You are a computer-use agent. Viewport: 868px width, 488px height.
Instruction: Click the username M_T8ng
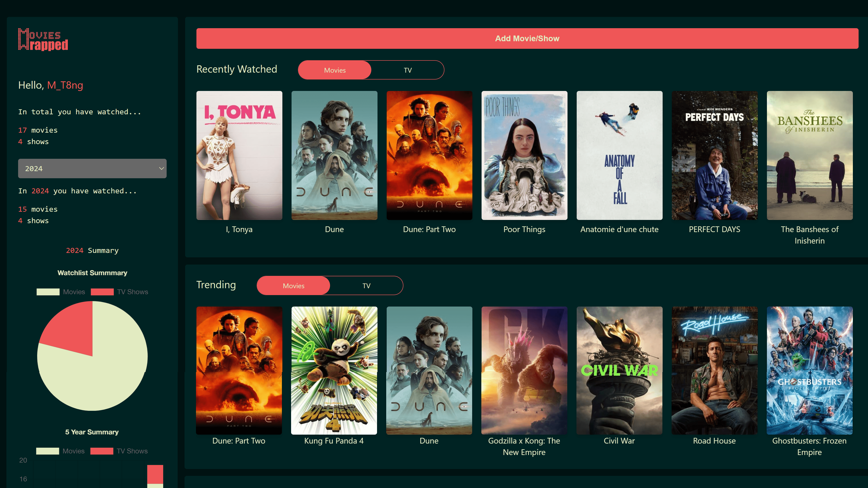coord(65,85)
